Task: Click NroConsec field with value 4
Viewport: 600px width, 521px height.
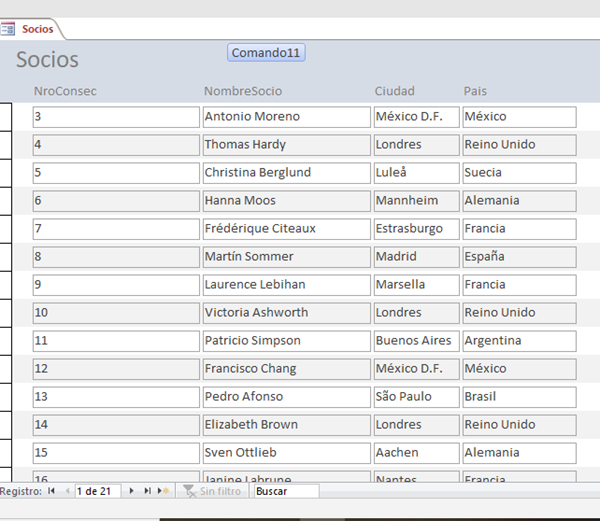Action: [x=116, y=145]
